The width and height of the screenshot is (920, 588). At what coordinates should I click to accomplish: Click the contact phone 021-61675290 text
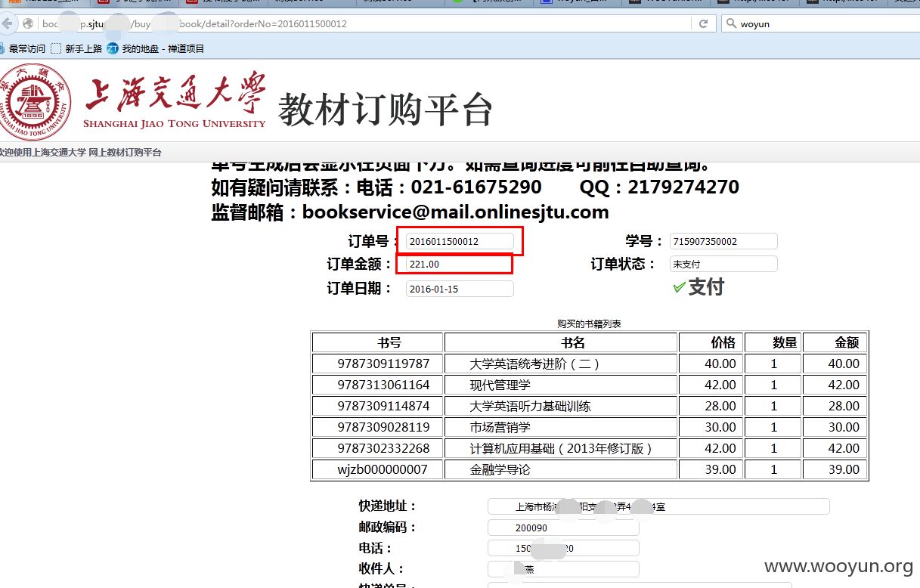[x=476, y=187]
